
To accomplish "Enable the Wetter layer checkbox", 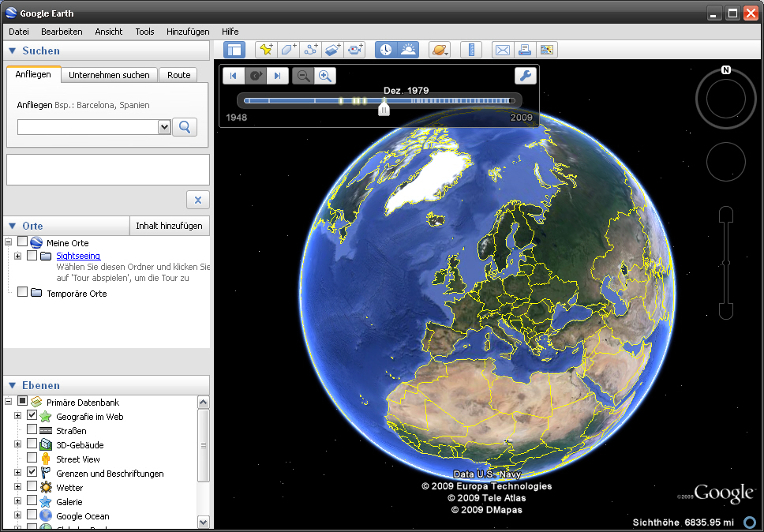I will pos(32,486).
